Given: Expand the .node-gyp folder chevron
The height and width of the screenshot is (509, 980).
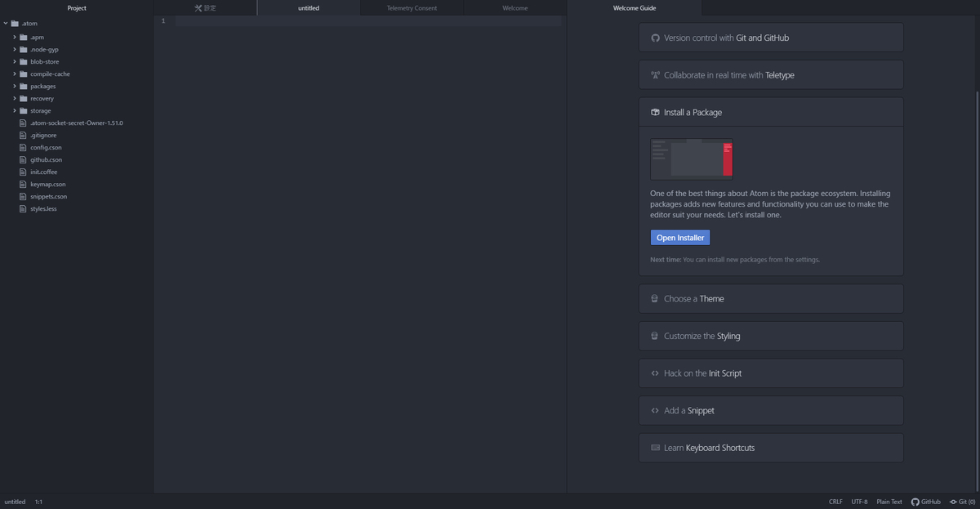Looking at the screenshot, I should (14, 49).
